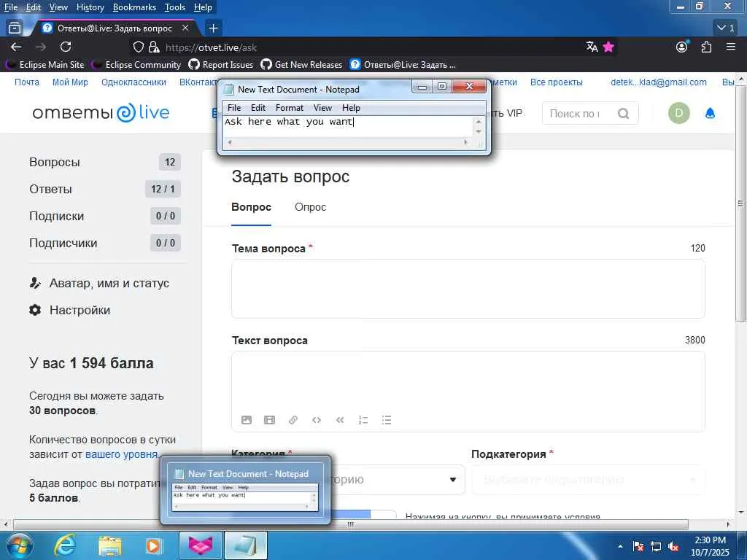Insert numbered list in question editor
747x560 pixels.
tap(363, 420)
